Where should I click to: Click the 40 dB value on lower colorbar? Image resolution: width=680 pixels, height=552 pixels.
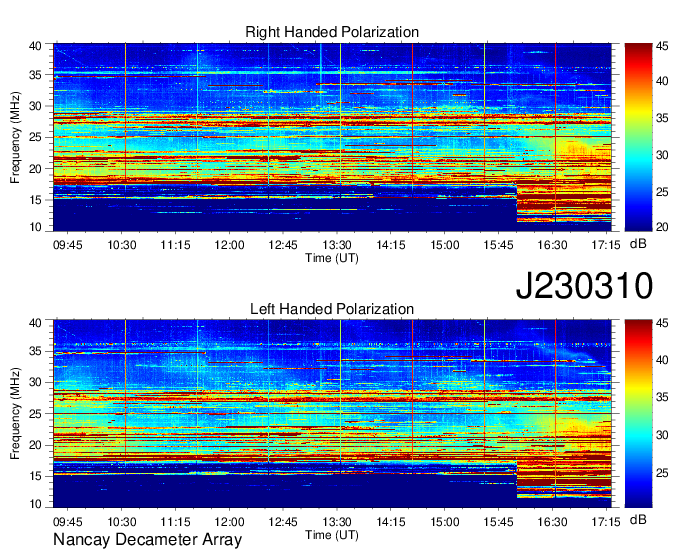click(662, 360)
